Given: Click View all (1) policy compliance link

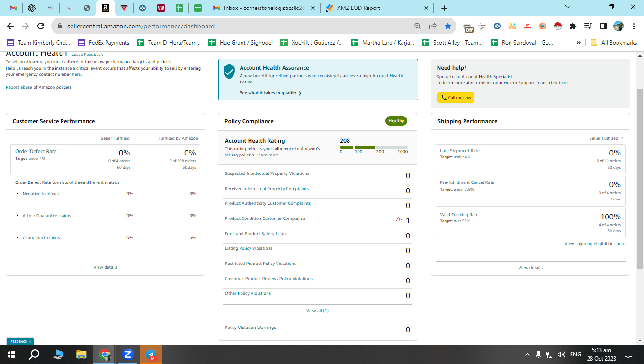Looking at the screenshot, I should click(317, 311).
